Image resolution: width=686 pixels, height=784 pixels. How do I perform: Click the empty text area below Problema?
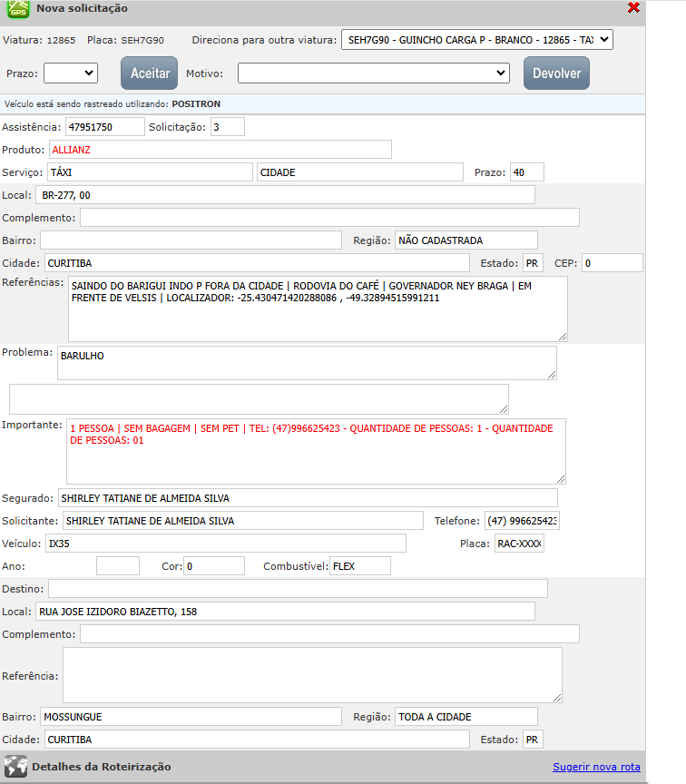(259, 399)
